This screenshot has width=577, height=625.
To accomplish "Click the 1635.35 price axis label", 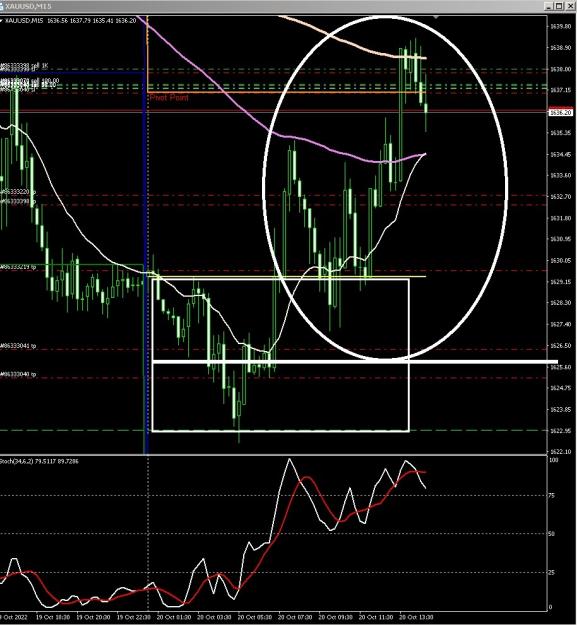I will pyautogui.click(x=560, y=133).
